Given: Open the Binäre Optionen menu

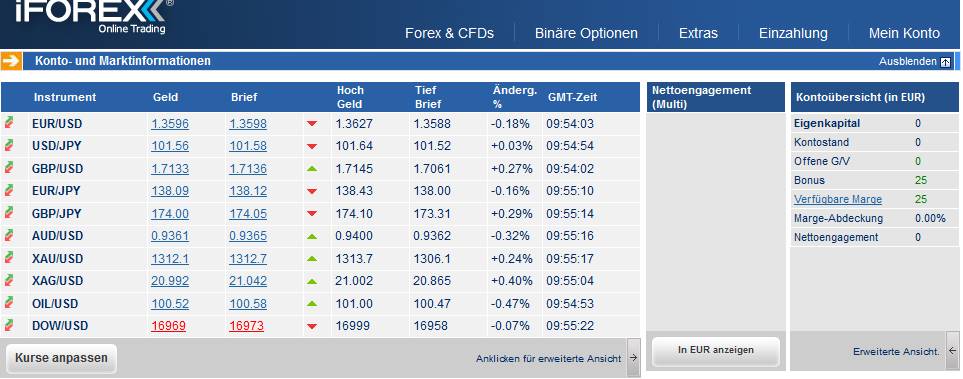Looking at the screenshot, I should [x=586, y=33].
